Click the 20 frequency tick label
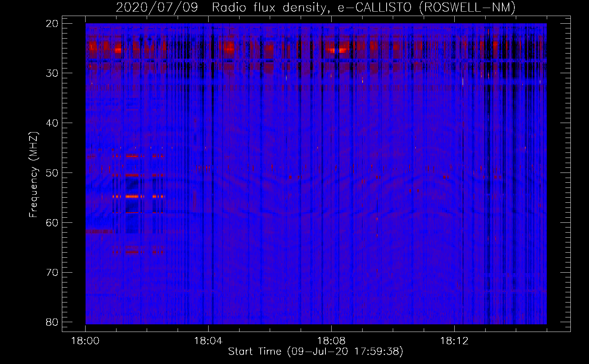Viewport: 589px width, 364px height. [x=52, y=24]
